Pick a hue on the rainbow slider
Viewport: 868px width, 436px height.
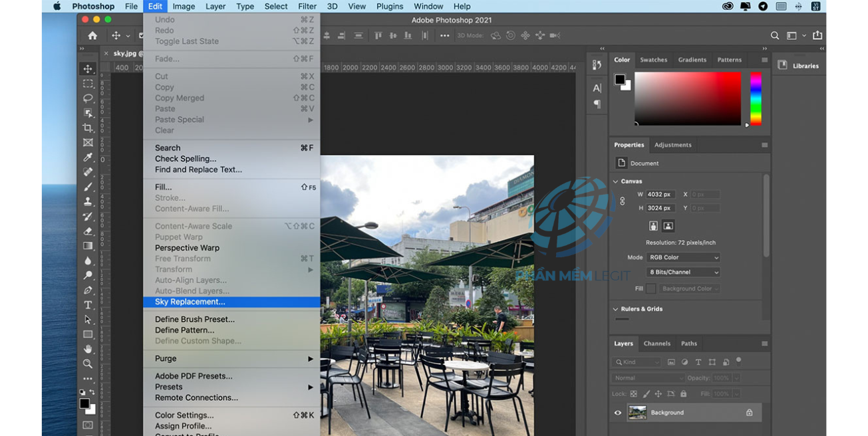756,98
